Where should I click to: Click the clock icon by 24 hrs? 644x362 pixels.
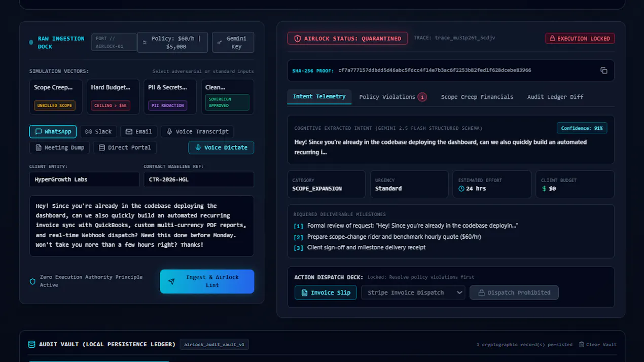(461, 189)
